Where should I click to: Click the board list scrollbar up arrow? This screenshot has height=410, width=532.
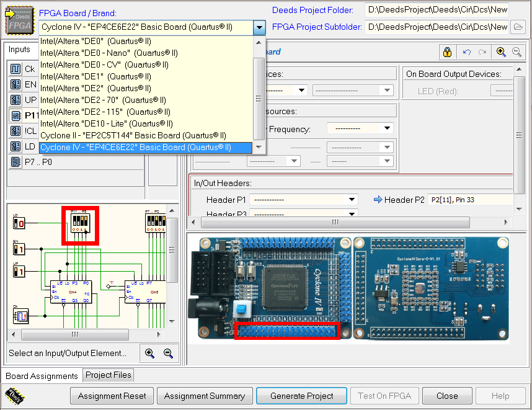259,42
